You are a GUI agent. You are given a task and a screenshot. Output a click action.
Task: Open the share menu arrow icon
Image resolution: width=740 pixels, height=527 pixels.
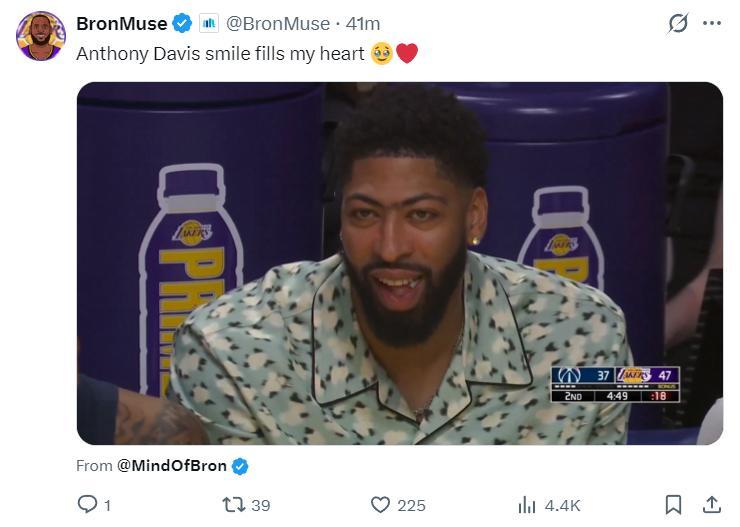point(712,505)
